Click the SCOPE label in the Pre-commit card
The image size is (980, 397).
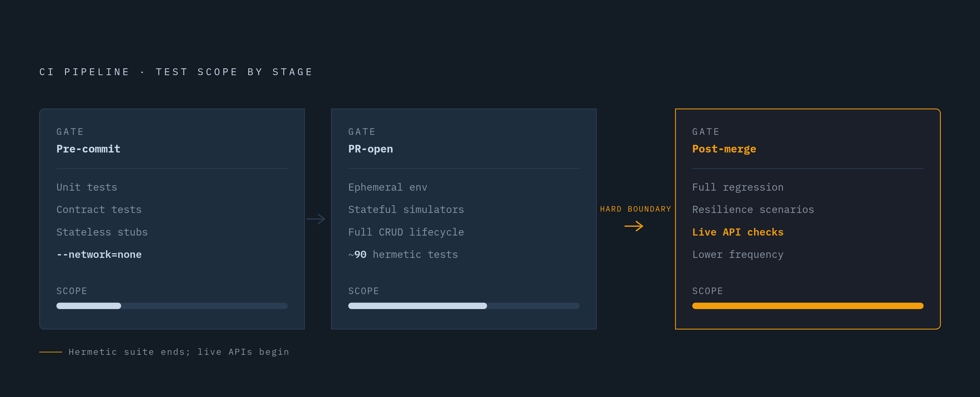[72, 291]
